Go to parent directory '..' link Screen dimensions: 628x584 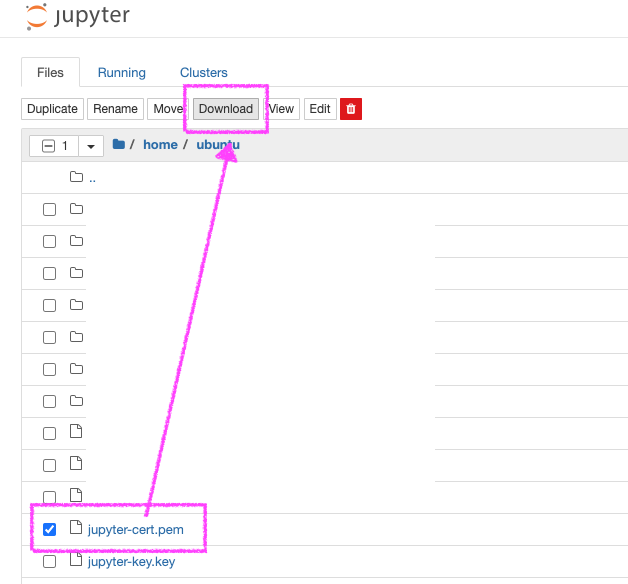pos(93,179)
